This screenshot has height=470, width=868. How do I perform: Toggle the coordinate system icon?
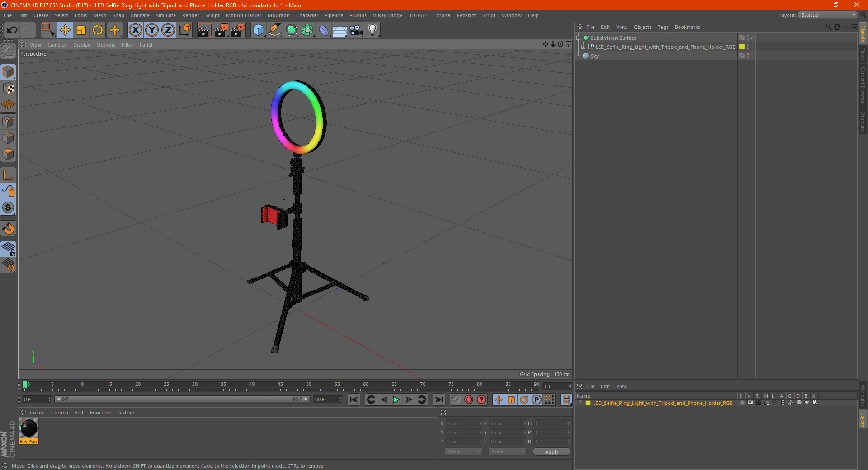185,30
